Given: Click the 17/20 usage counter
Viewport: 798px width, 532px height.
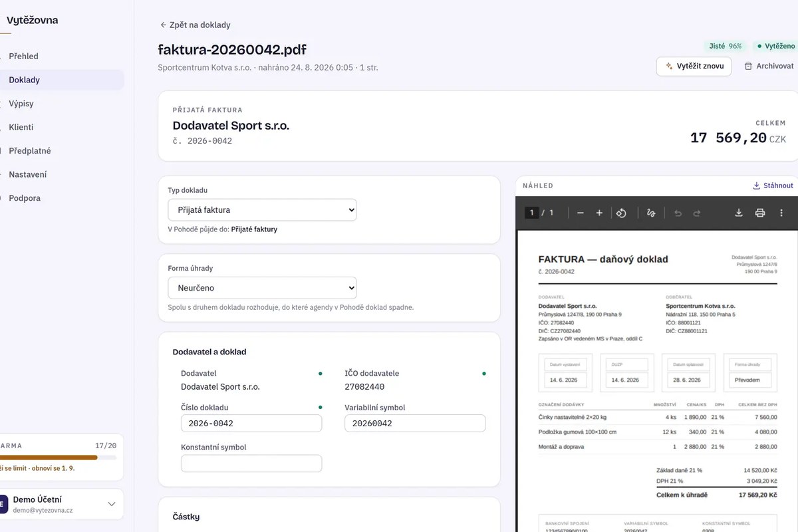Looking at the screenshot, I should click(106, 446).
